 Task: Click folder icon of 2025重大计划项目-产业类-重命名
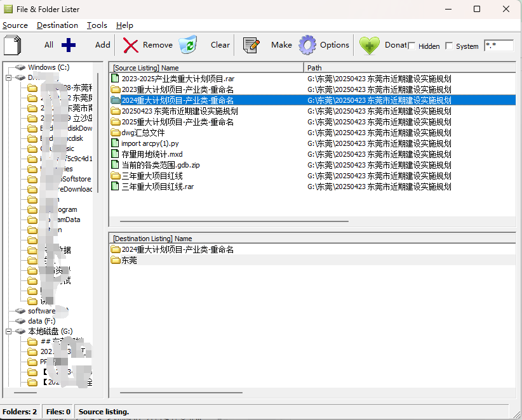point(115,122)
